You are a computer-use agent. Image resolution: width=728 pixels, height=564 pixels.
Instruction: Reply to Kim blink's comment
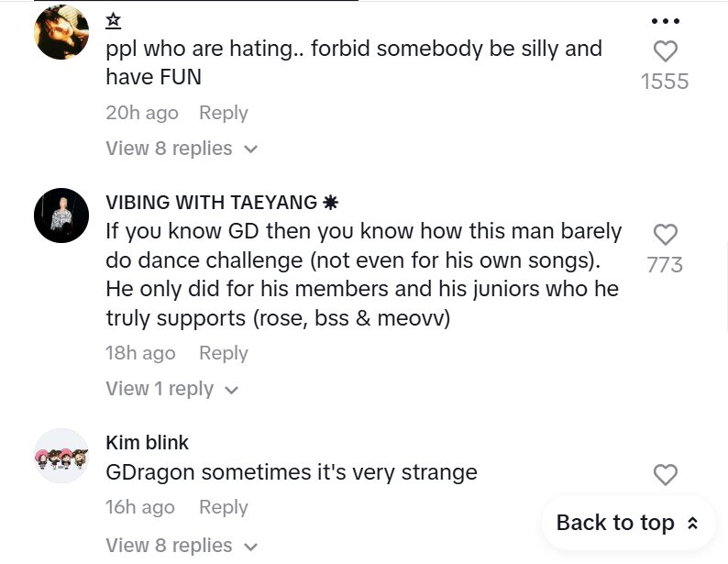coord(224,507)
